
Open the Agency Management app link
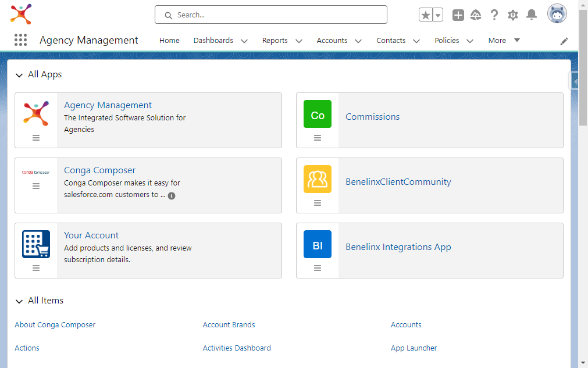pyautogui.click(x=108, y=105)
